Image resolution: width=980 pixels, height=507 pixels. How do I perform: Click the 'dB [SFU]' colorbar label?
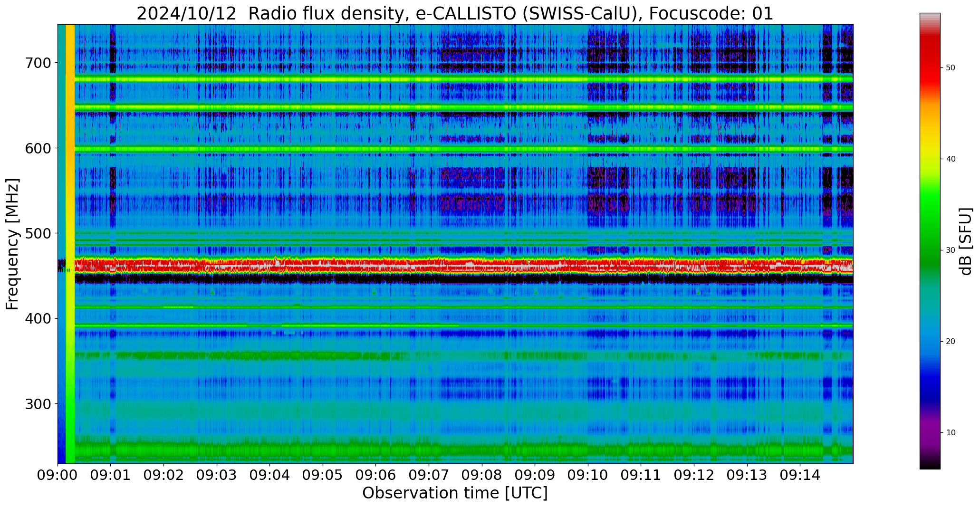point(965,241)
